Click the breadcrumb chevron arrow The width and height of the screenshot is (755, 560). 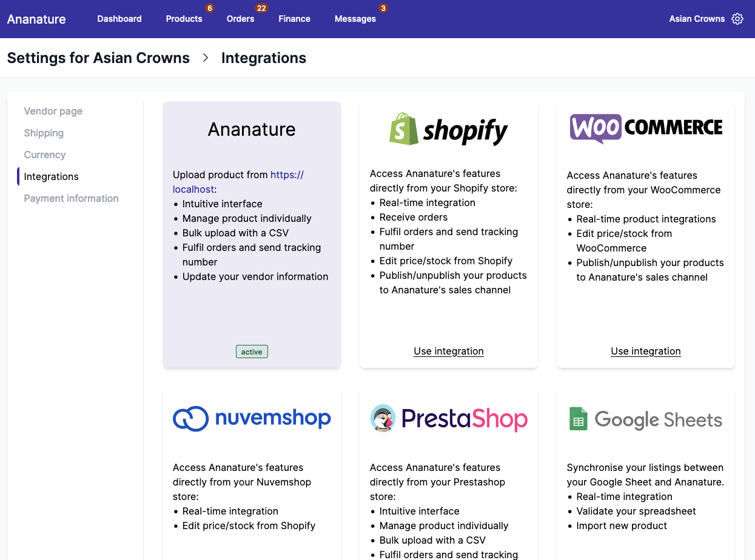click(206, 58)
